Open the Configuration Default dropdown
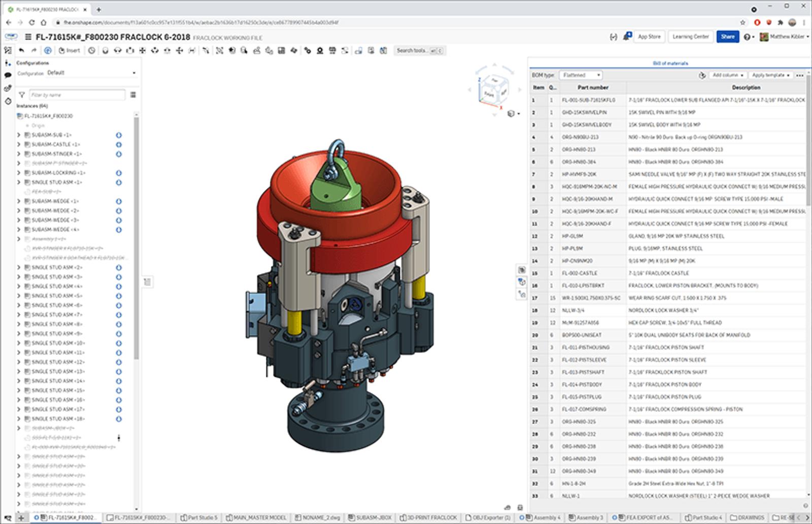The width and height of the screenshot is (812, 524). pos(91,73)
